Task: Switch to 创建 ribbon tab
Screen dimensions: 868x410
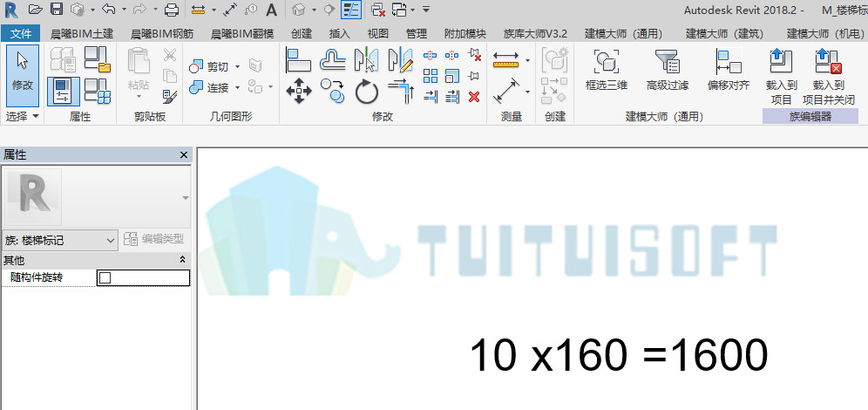Action: click(x=302, y=33)
